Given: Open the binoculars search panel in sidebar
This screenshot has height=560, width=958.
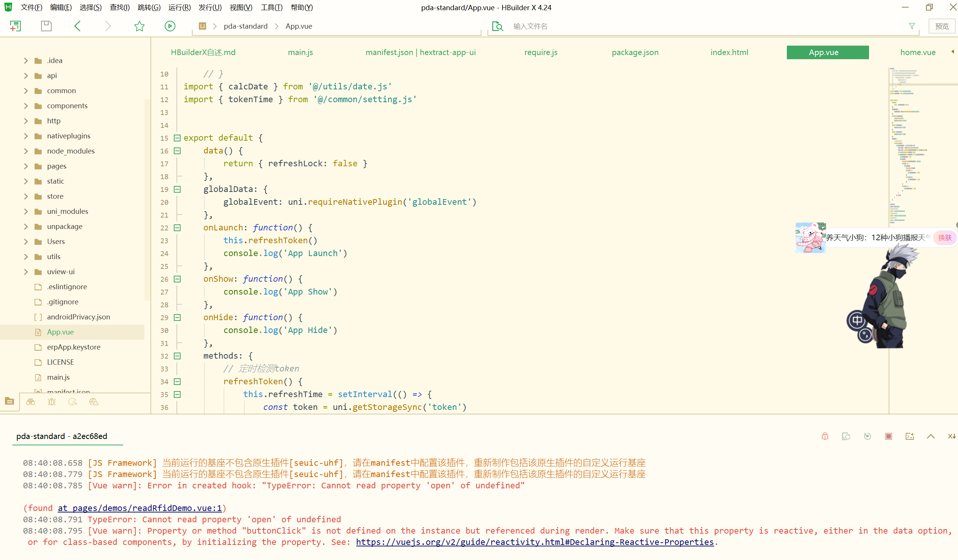Looking at the screenshot, I should click(x=31, y=402).
